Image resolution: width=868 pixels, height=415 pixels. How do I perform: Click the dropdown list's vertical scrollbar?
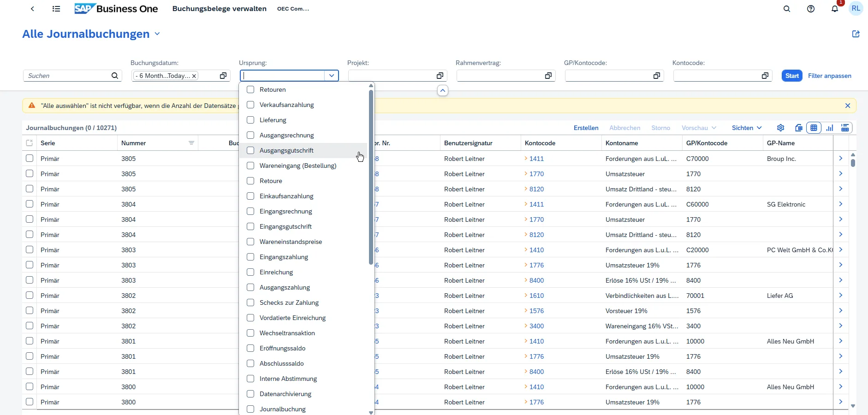(371, 178)
